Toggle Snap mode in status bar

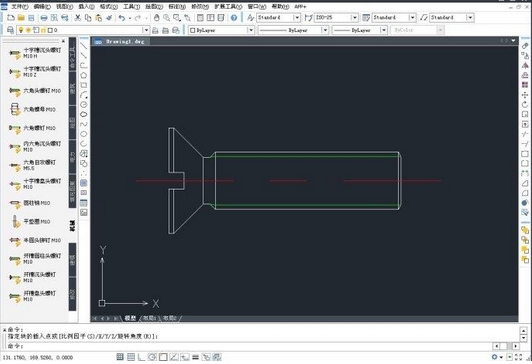click(120, 357)
